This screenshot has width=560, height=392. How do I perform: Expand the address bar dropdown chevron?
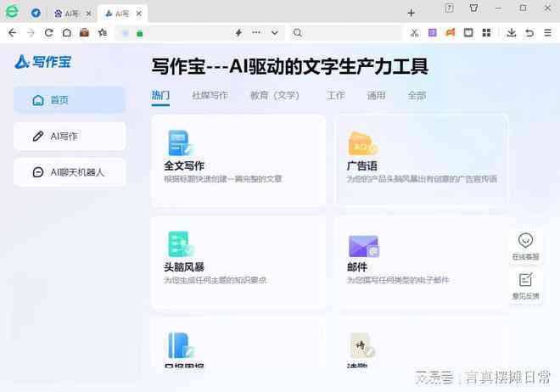[x=274, y=33]
